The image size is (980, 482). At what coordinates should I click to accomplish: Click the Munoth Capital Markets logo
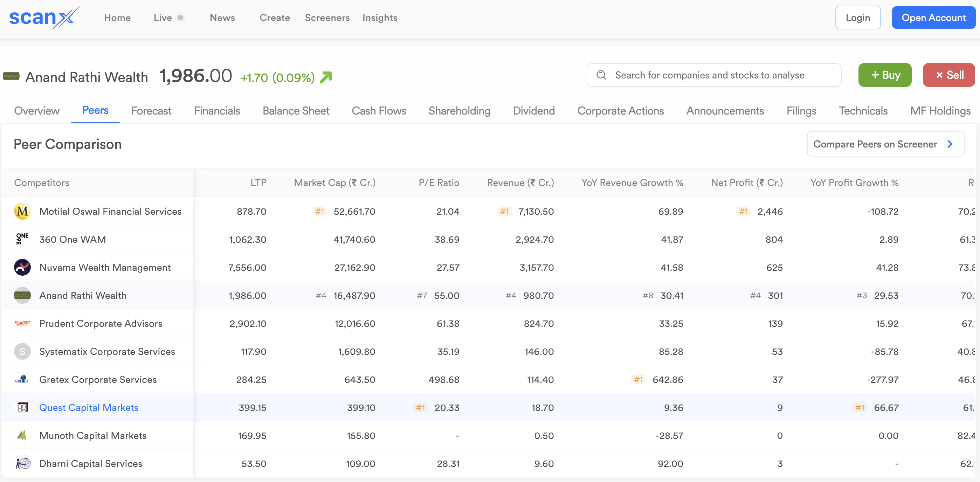pos(22,436)
